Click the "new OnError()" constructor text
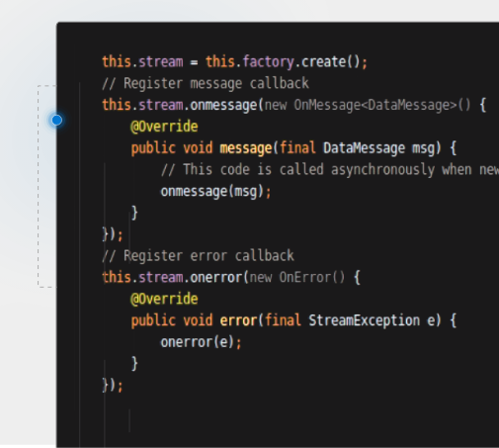499x448 pixels. (297, 278)
